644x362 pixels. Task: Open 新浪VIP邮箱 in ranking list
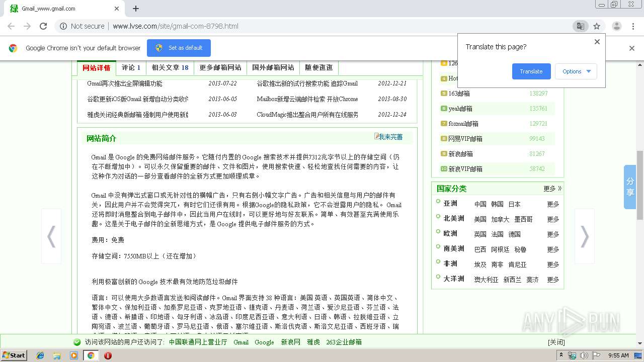tap(465, 169)
